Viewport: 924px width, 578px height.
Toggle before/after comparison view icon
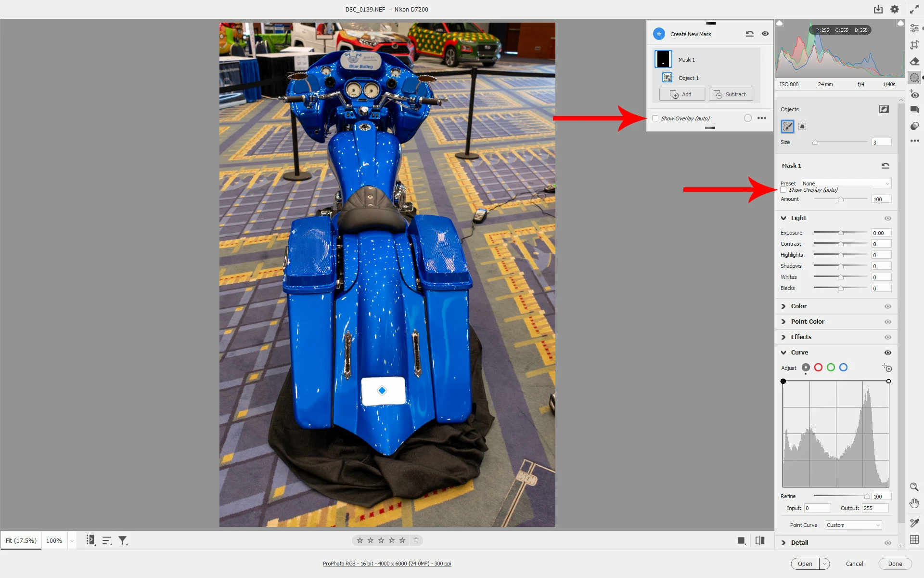(x=760, y=540)
